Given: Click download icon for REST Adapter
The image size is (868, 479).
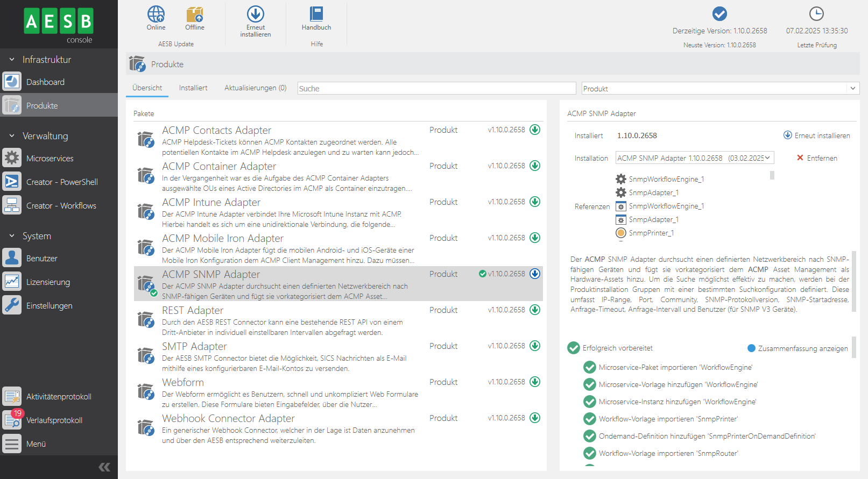Looking at the screenshot, I should point(535,310).
